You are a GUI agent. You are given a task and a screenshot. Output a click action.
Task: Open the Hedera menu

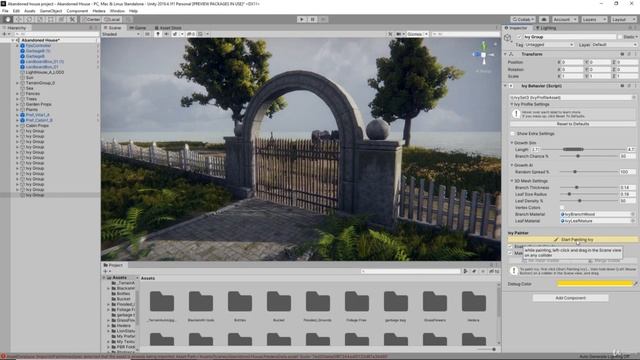(99, 11)
